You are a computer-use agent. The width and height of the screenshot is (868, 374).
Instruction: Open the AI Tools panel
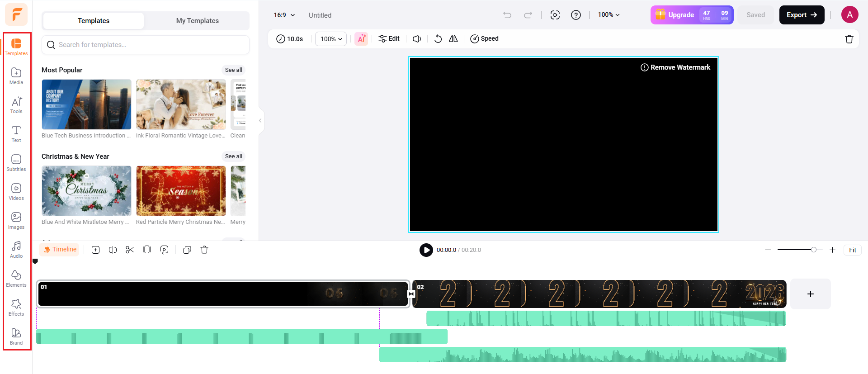pos(16,105)
